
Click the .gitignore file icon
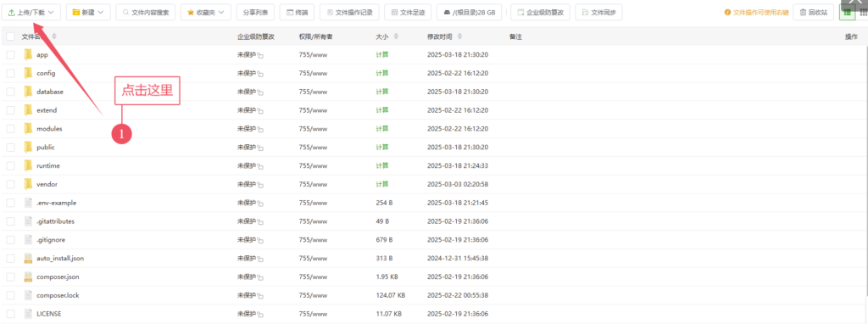click(29, 240)
